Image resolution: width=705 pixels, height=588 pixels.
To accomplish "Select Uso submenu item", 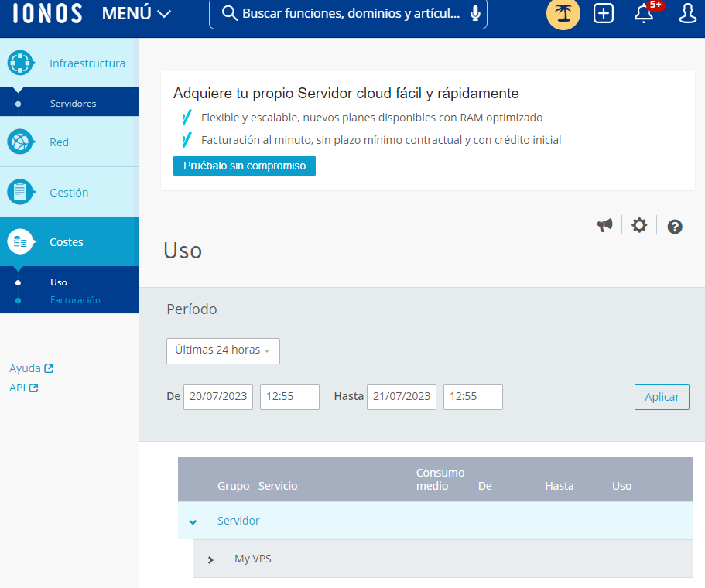I will click(x=59, y=282).
